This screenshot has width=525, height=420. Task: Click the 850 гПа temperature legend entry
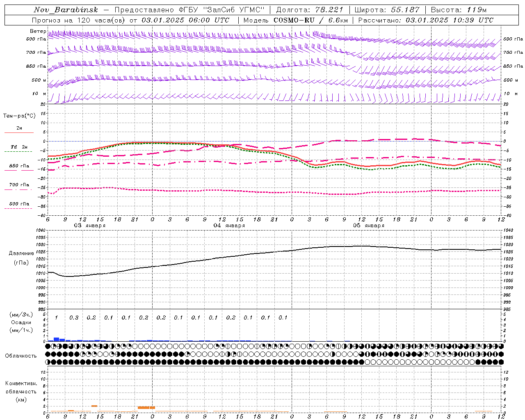pos(19,166)
